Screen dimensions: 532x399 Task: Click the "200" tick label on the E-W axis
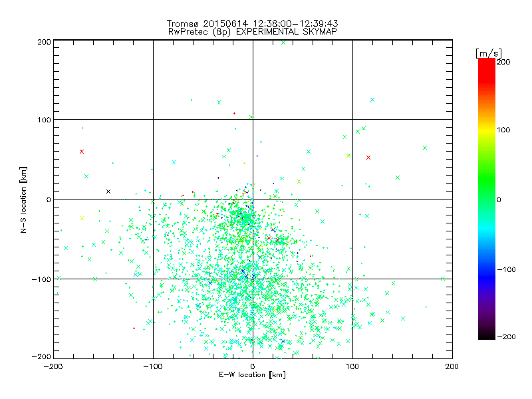click(x=452, y=366)
